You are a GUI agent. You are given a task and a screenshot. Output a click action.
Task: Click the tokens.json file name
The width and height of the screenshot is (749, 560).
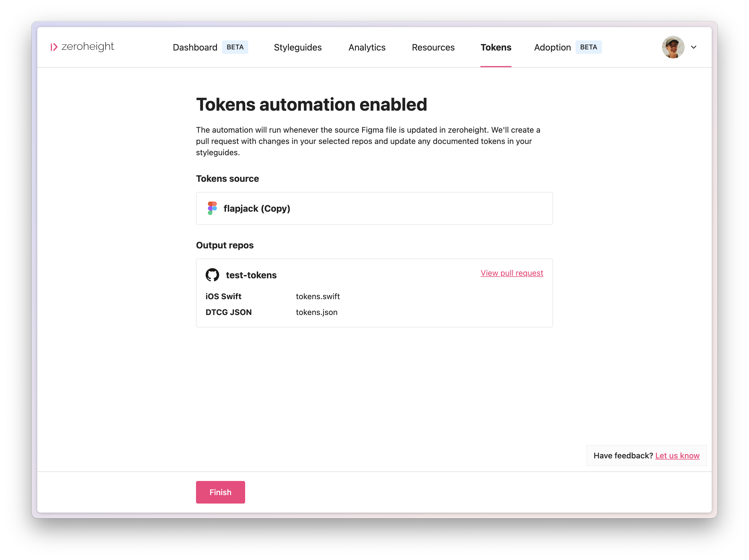(317, 312)
